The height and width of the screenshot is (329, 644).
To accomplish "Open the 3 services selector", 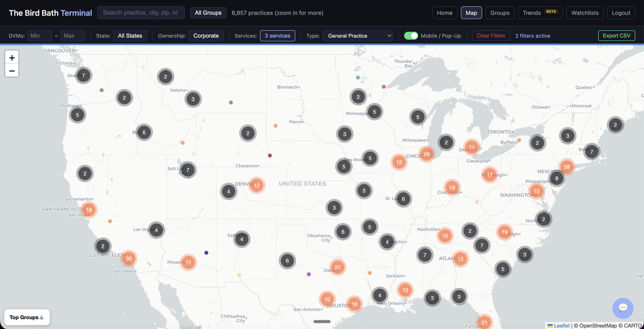I will tap(277, 36).
